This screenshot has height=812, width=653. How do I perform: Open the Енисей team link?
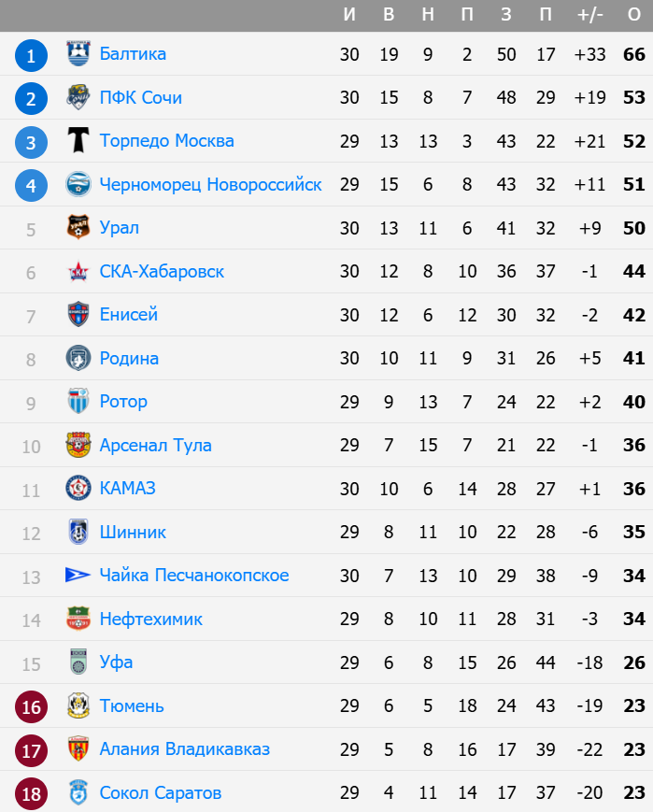[x=128, y=314]
